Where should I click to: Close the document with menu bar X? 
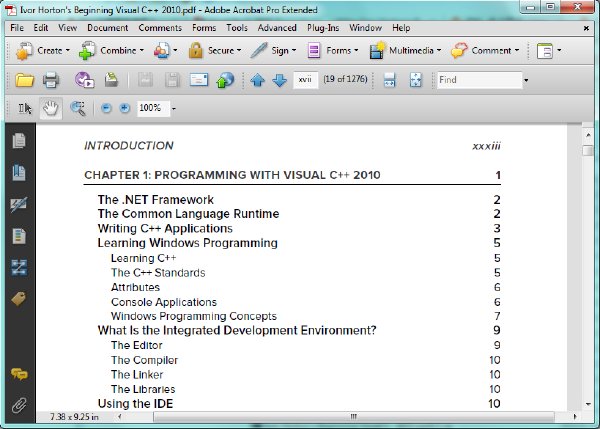586,28
